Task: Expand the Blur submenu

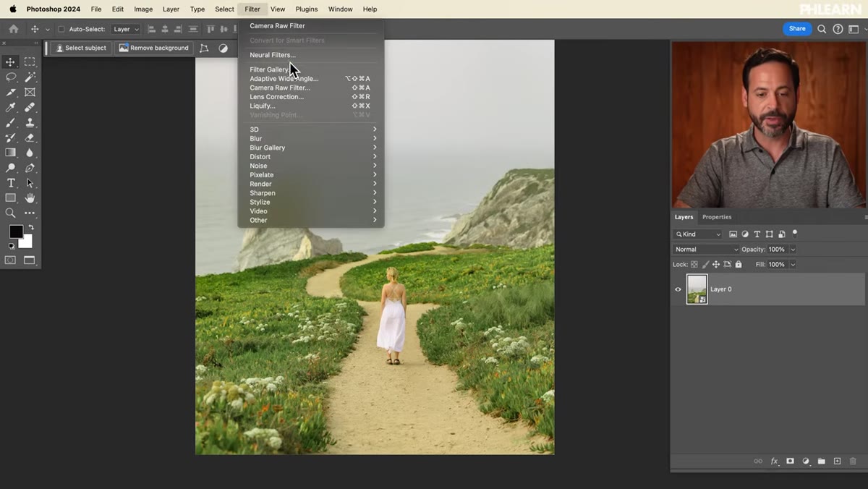Action: [311, 139]
